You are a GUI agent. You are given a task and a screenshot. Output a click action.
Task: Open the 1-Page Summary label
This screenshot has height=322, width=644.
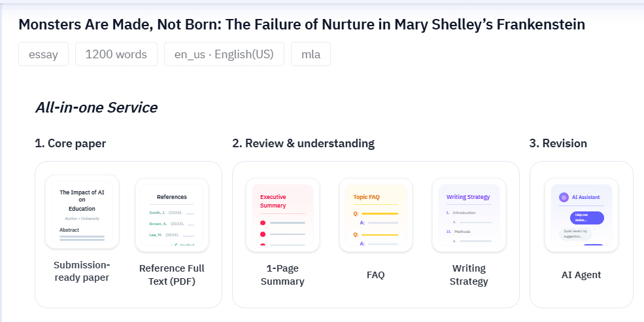pyautogui.click(x=282, y=275)
